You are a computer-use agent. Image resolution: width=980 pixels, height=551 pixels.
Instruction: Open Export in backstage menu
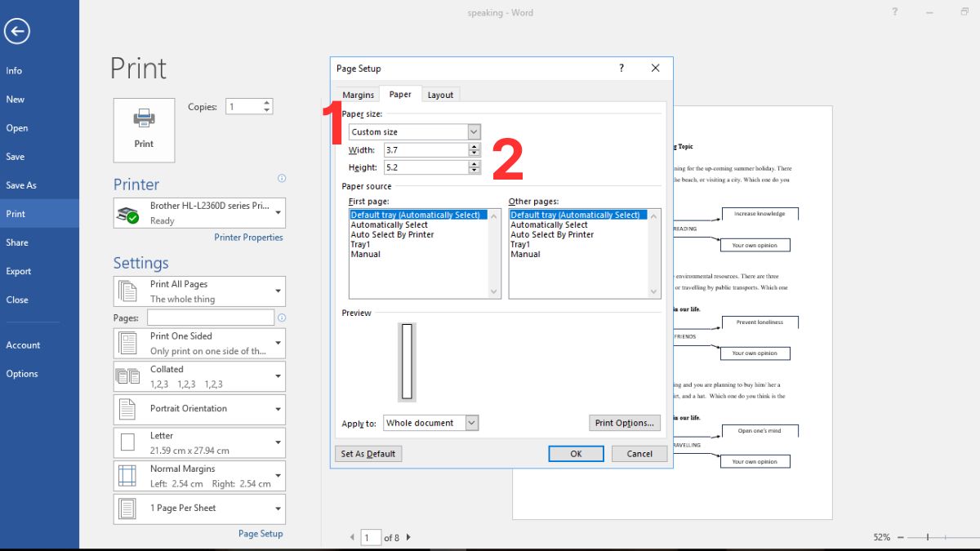coord(39,271)
